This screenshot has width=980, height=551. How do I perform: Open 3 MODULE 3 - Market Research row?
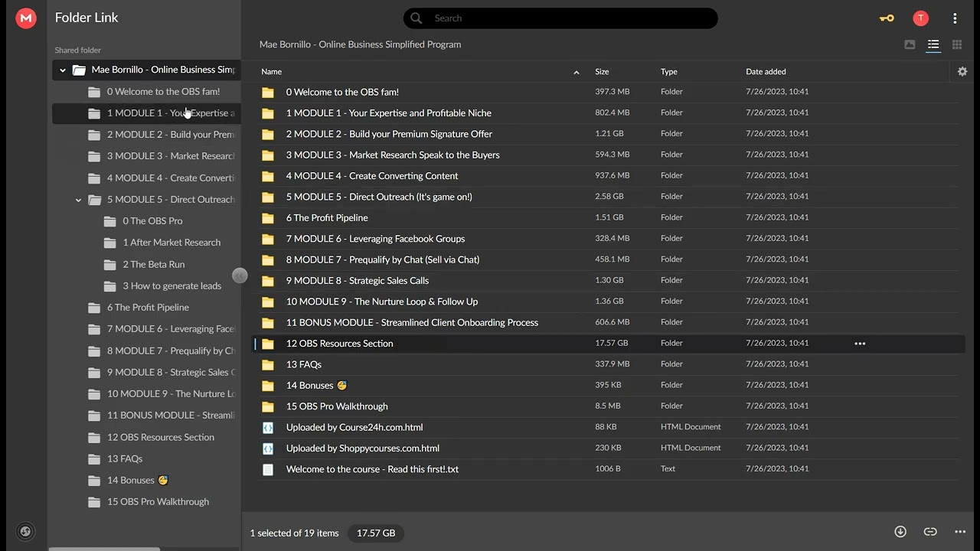(x=609, y=155)
